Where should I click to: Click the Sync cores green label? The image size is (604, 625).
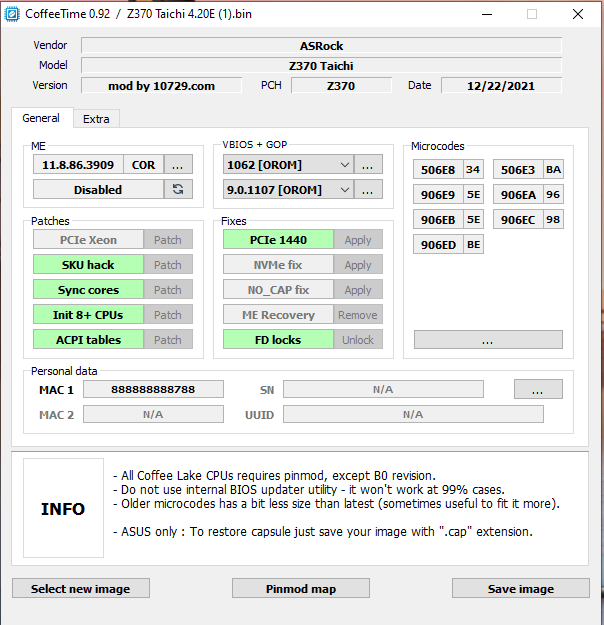click(88, 290)
